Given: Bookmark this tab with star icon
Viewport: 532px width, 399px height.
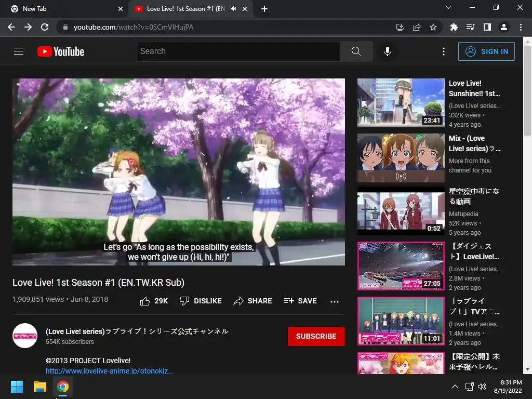Looking at the screenshot, I should 433,27.
